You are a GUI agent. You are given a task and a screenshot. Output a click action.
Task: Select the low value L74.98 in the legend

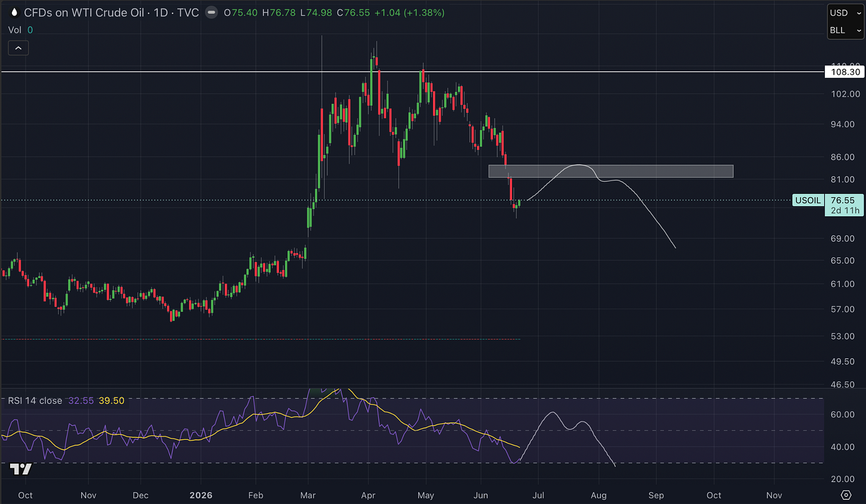point(316,12)
